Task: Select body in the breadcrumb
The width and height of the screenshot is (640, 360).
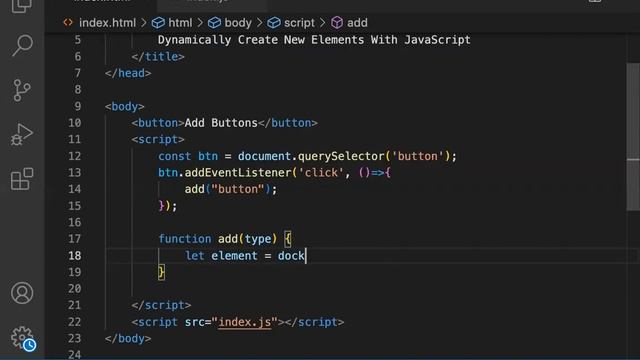Action: [x=238, y=23]
